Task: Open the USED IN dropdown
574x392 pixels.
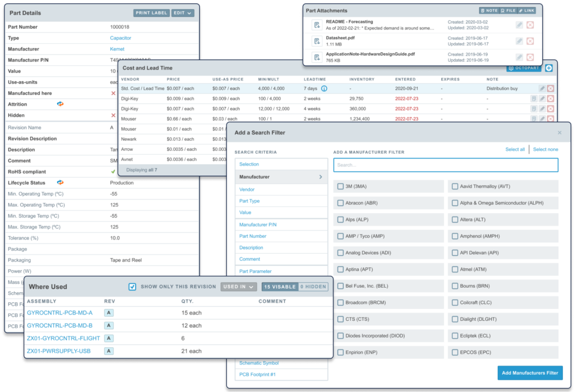Action: [238, 287]
